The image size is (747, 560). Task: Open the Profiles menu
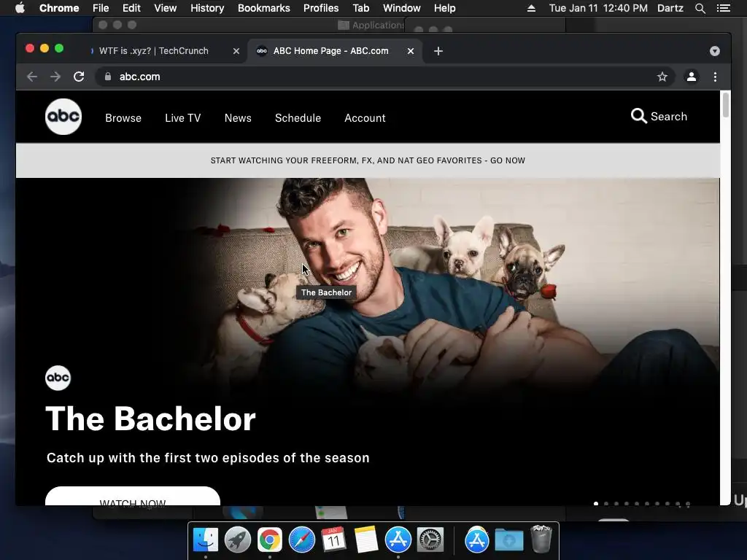pos(321,8)
